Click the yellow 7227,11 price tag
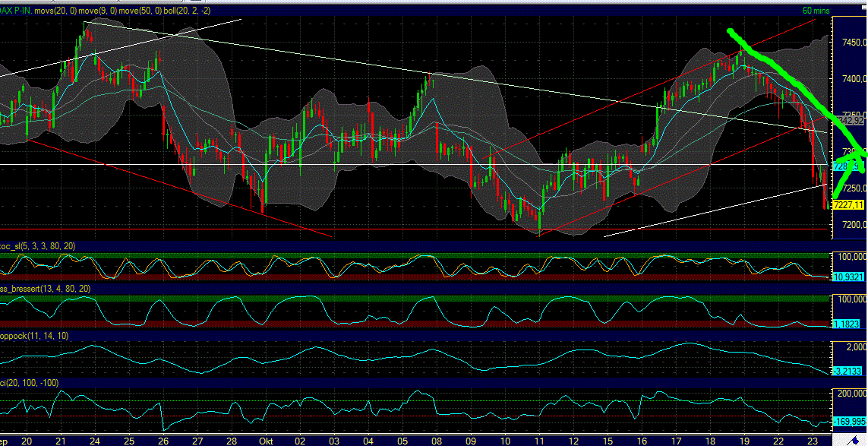 [x=847, y=204]
